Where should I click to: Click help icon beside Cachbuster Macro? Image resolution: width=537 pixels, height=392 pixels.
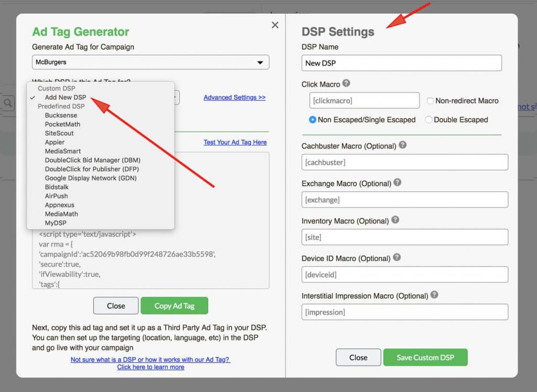click(403, 145)
